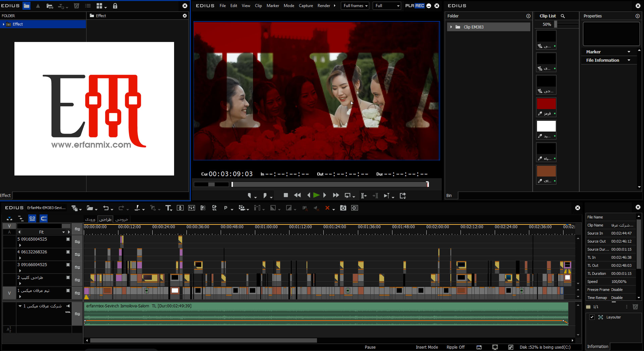Click the Stop button in the player
The width and height of the screenshot is (644, 351).
tap(286, 195)
